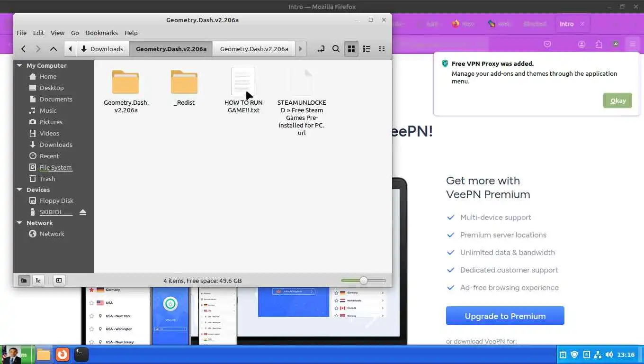
Task: Save page to Pocket in Firefox
Action: [547, 44]
